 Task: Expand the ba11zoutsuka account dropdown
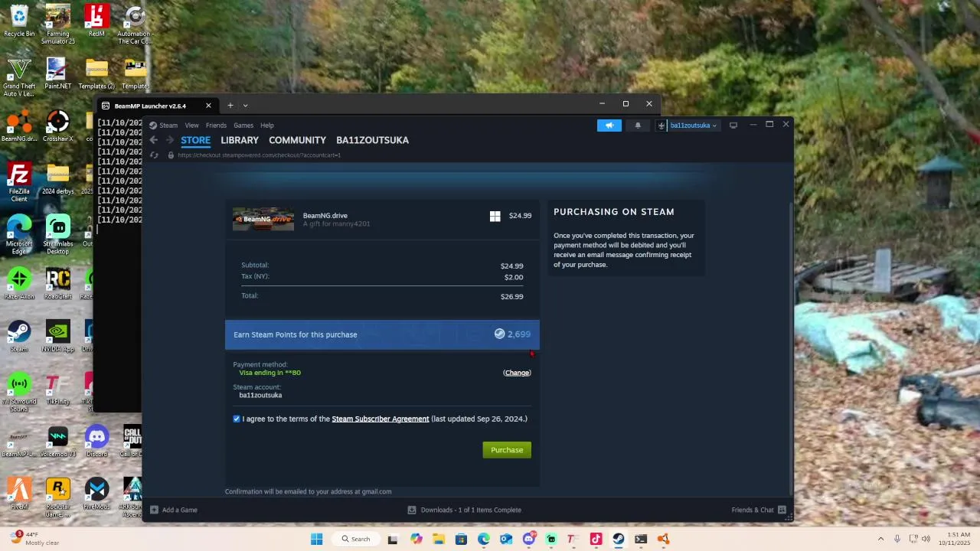(x=694, y=126)
